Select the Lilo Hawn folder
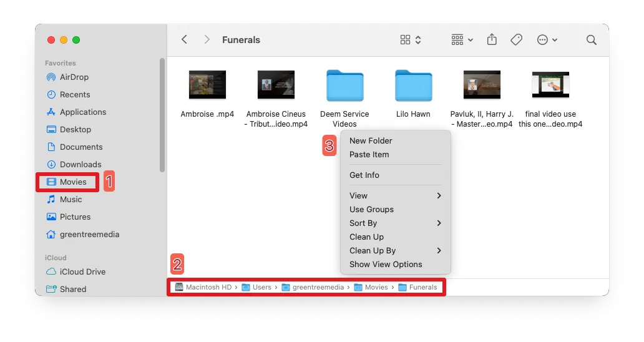Viewport: 644px width, 342px height. pos(413,85)
